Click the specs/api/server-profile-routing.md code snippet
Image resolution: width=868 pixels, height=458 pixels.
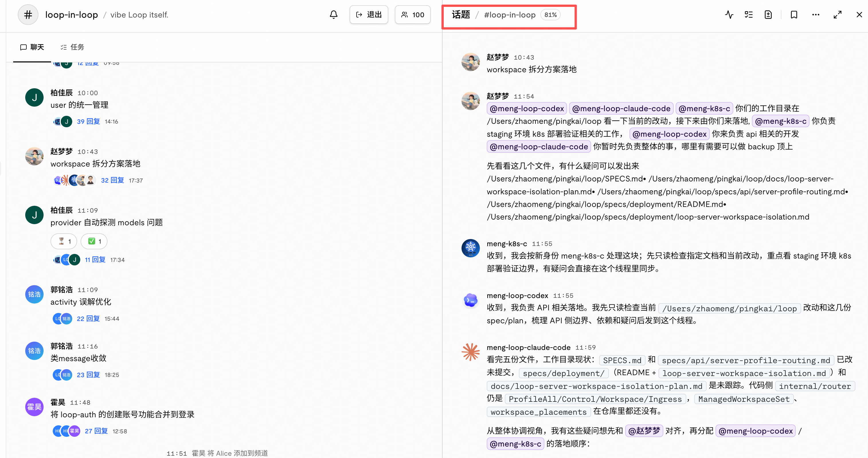click(x=746, y=360)
